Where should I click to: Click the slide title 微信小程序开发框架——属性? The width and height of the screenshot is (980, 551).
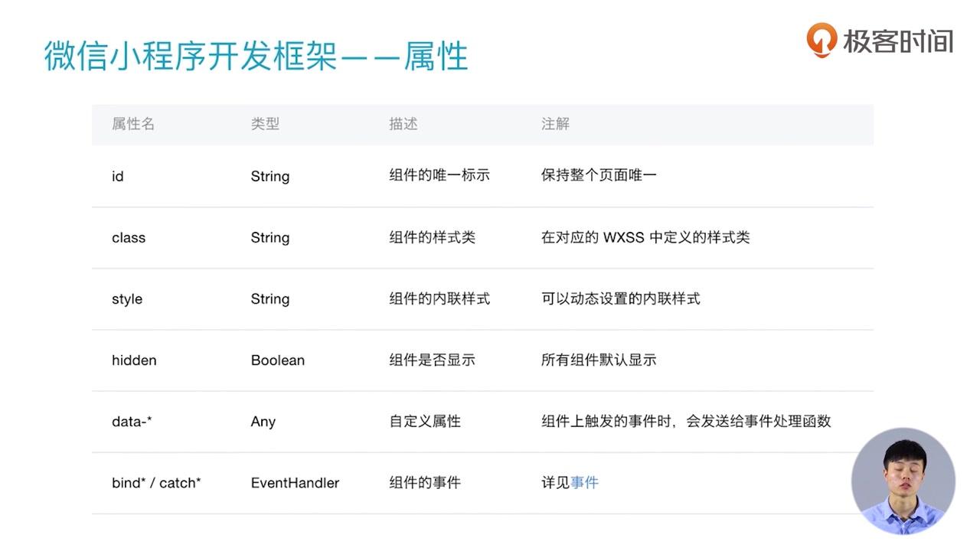[x=256, y=57]
